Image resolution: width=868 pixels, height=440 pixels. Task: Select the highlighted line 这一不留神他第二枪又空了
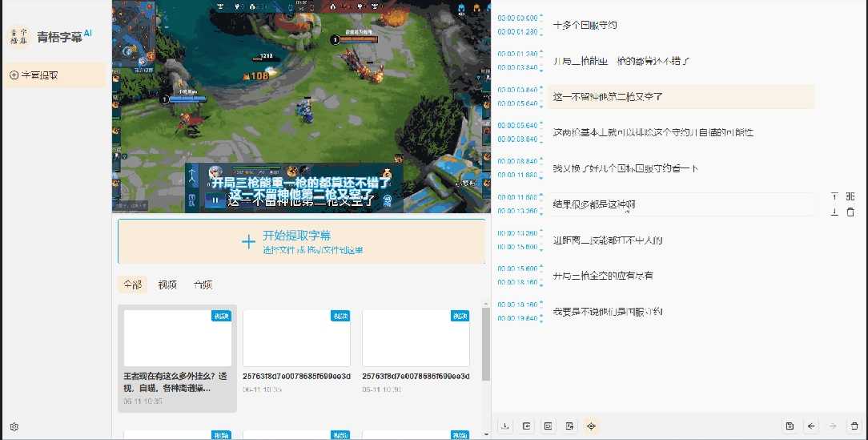click(x=681, y=96)
